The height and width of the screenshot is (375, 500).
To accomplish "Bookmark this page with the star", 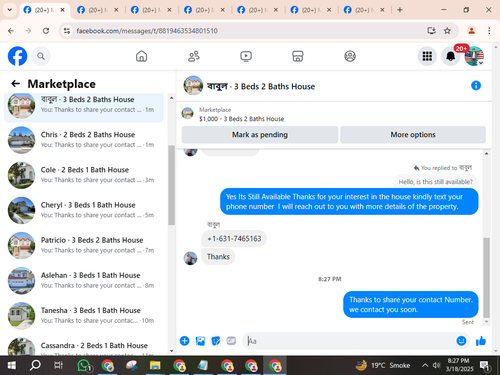I will (447, 31).
